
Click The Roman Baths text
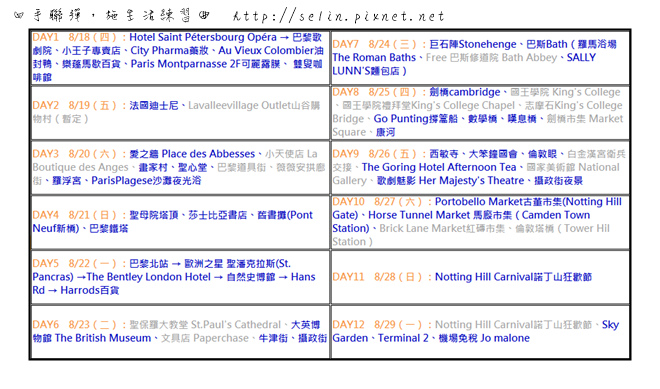point(374,58)
